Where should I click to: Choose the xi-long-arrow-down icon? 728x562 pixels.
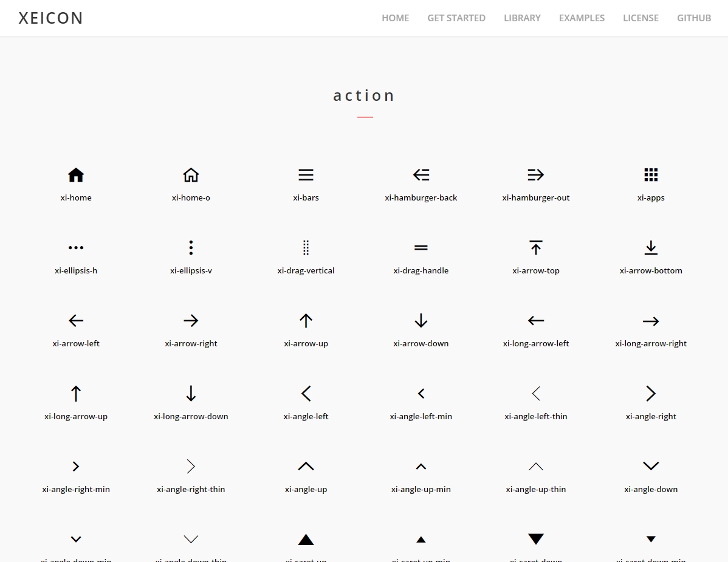[x=191, y=394]
